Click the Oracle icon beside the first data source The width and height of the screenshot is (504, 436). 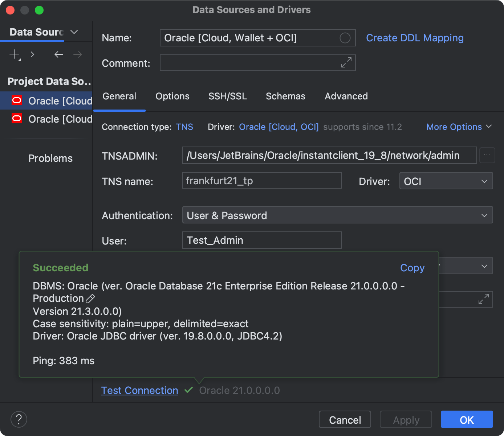(16, 100)
